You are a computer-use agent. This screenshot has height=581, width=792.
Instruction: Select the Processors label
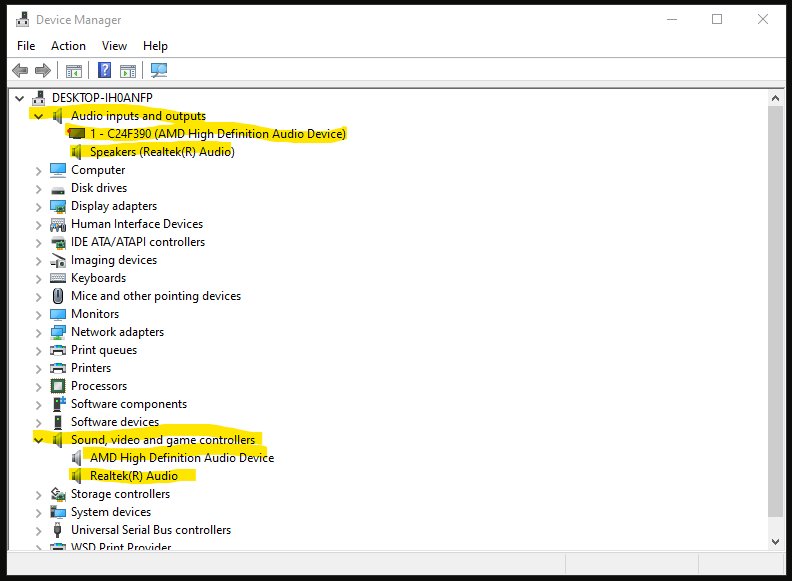[x=99, y=386]
